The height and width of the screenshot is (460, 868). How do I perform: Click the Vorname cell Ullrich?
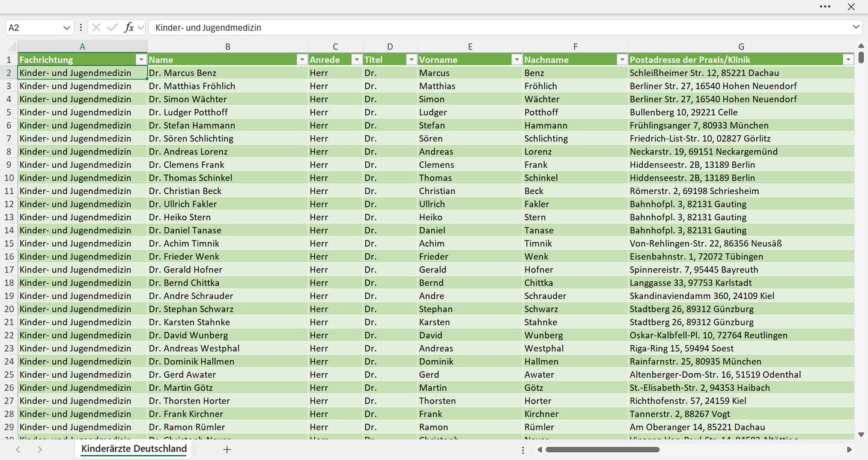pos(470,204)
